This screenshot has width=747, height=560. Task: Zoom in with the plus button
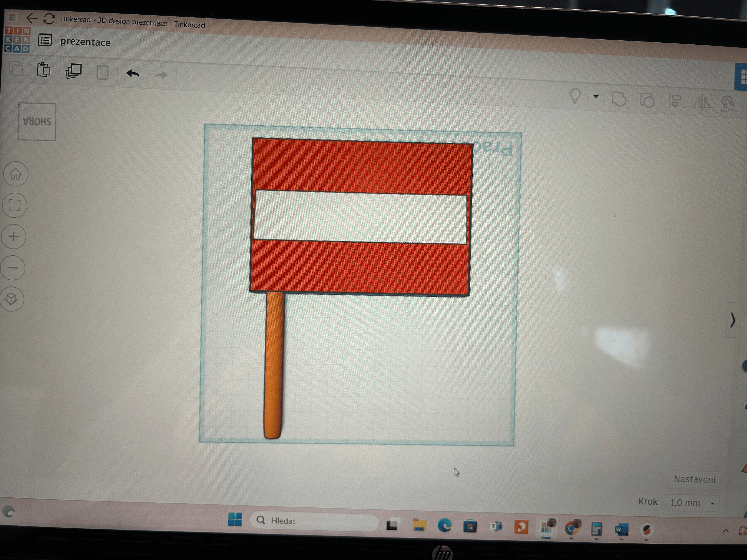coord(14,236)
